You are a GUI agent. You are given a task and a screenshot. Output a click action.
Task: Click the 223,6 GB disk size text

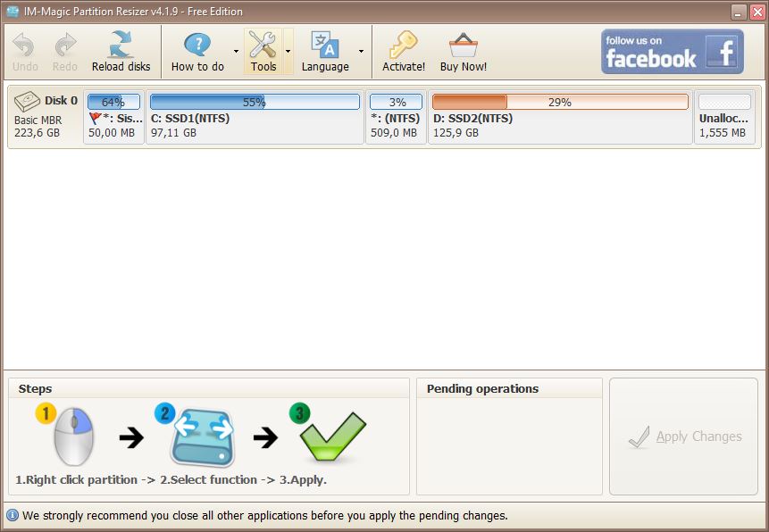click(x=37, y=133)
